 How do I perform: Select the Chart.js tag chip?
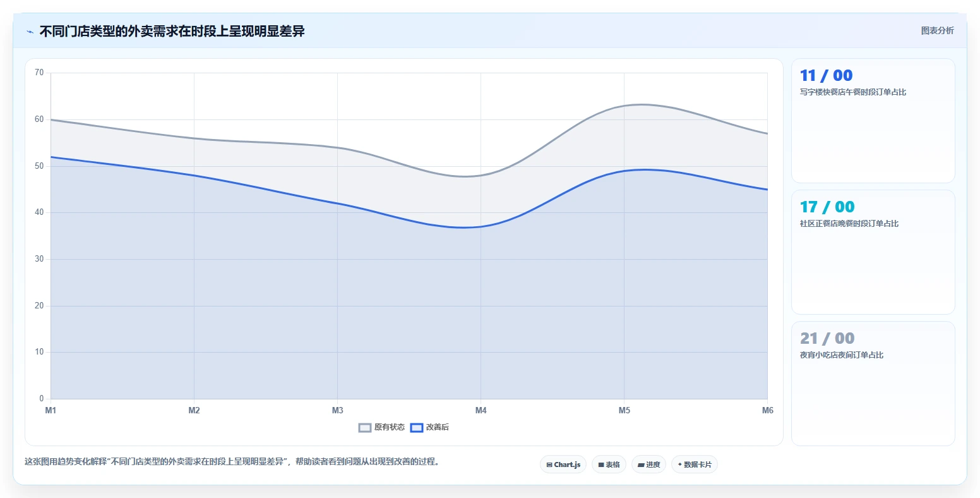click(563, 465)
